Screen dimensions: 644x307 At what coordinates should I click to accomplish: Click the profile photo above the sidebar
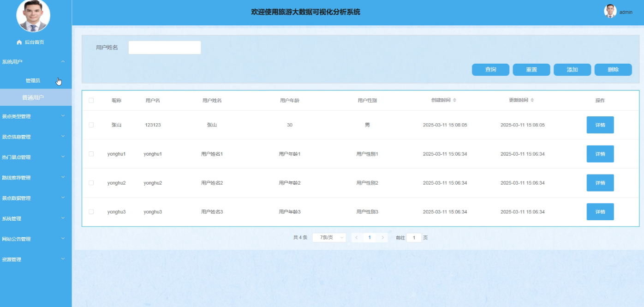coord(33,15)
